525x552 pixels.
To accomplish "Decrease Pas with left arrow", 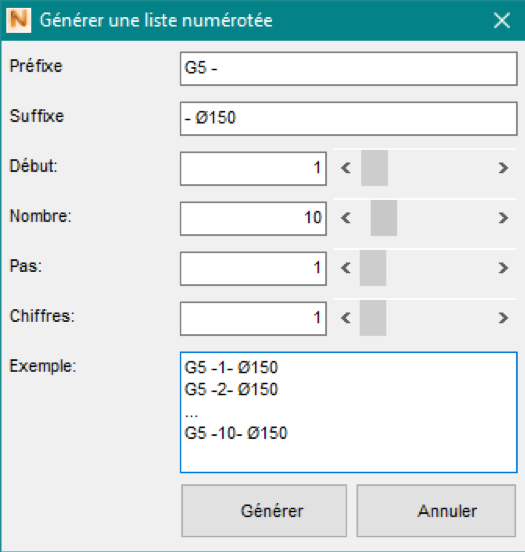I will tap(346, 268).
